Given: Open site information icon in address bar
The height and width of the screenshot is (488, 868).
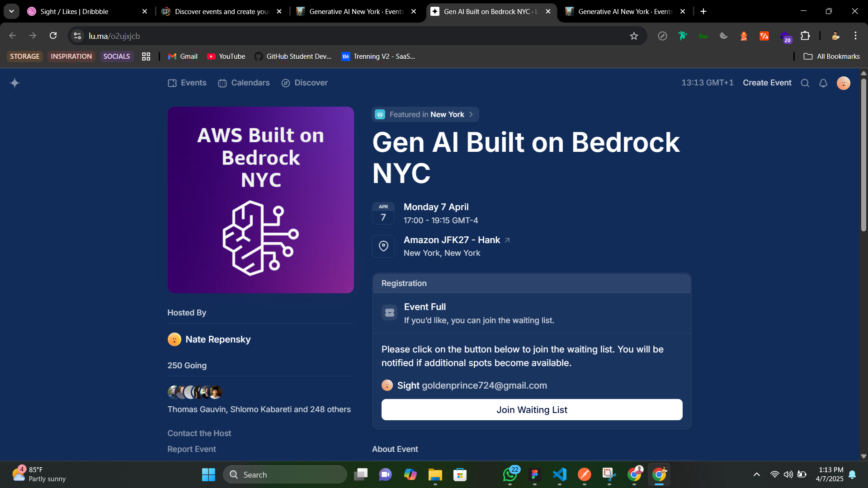Looking at the screenshot, I should coord(77,36).
